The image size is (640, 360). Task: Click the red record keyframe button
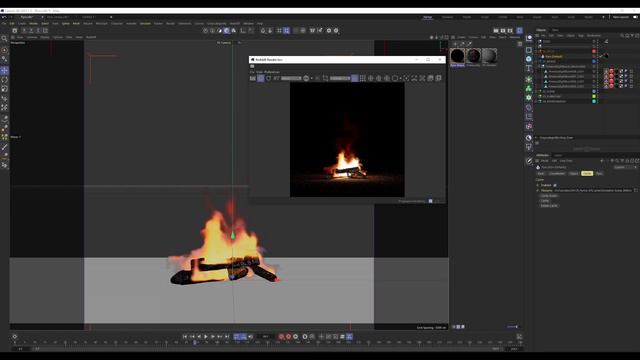coord(281,336)
